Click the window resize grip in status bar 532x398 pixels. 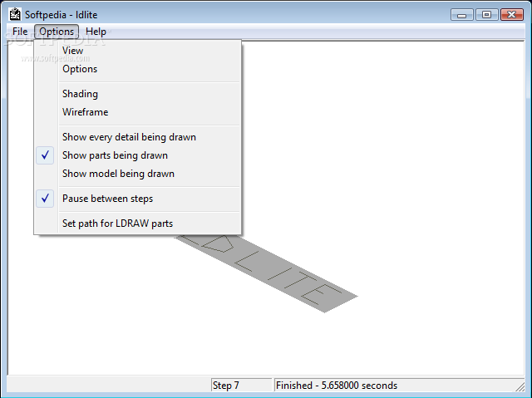coord(520,386)
